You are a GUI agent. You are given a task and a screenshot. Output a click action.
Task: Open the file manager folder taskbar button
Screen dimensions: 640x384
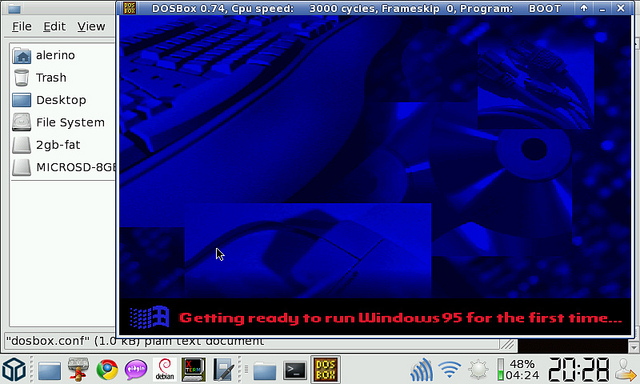coord(264,371)
